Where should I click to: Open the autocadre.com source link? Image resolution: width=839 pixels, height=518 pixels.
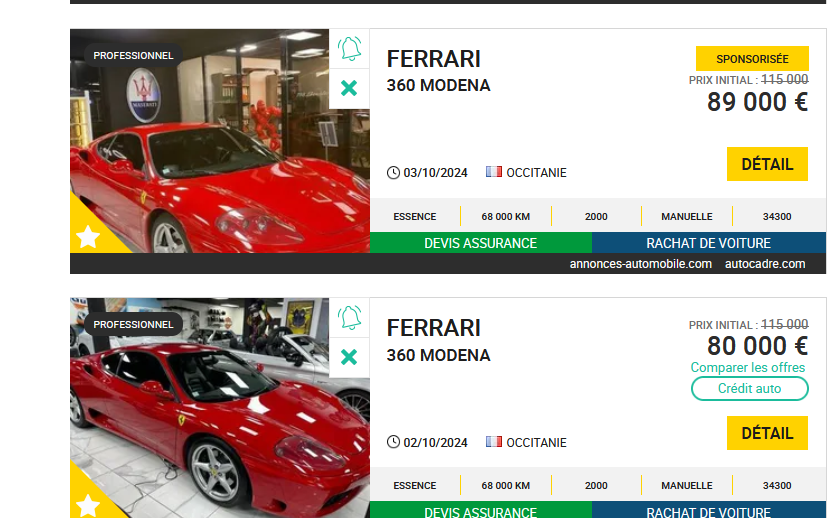pos(765,264)
